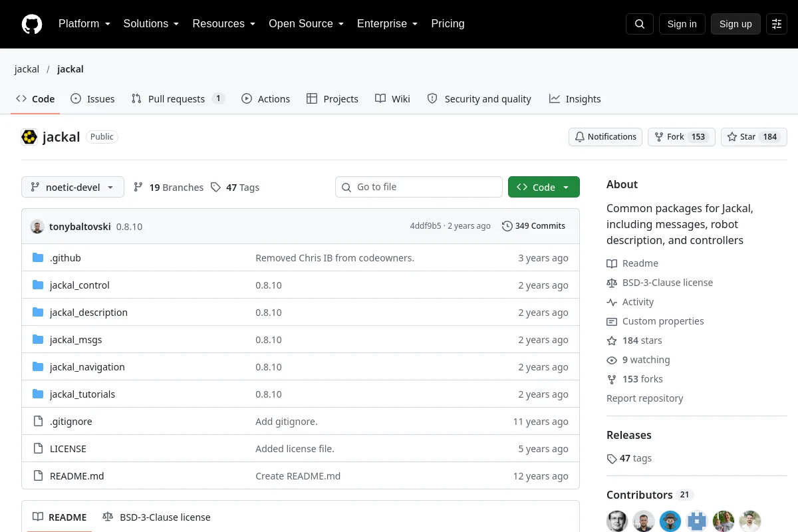This screenshot has width=798, height=532.
Task: Click the LICENSE file icon
Action: coord(38,449)
